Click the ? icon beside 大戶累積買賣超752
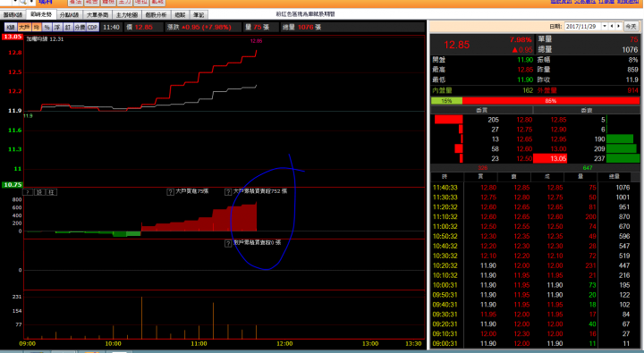The width and height of the screenshot is (644, 353). tap(228, 192)
